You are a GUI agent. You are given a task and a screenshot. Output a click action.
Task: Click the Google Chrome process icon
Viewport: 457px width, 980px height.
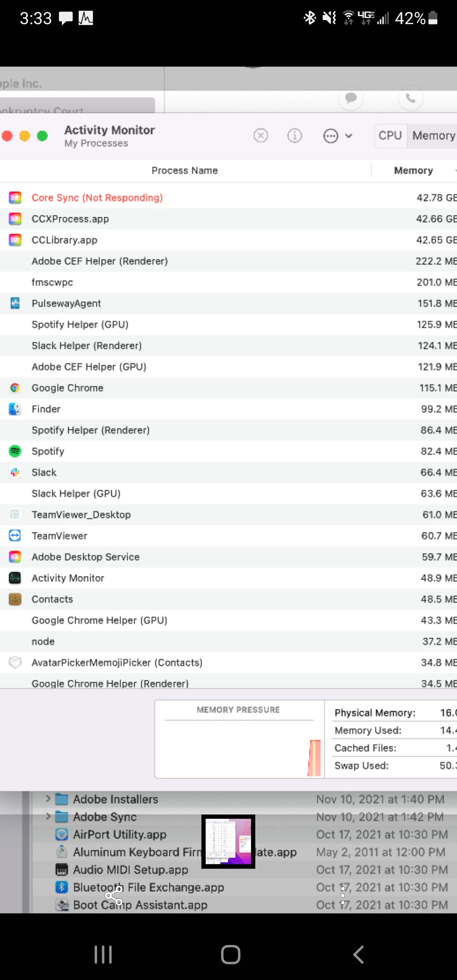point(15,388)
